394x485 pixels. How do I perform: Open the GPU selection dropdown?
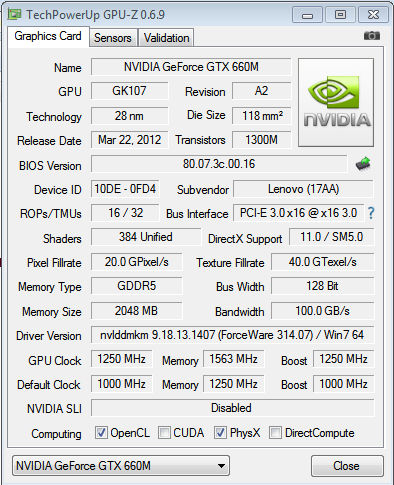pyautogui.click(x=121, y=466)
